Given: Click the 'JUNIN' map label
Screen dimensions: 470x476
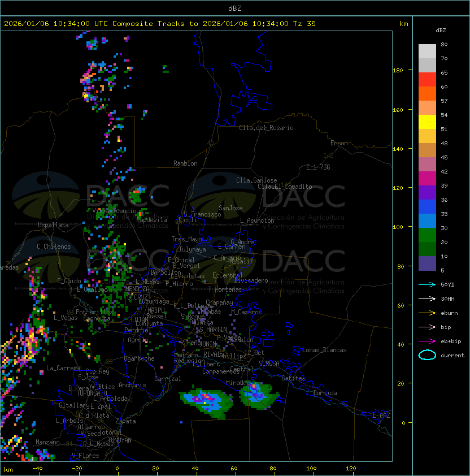Looking at the screenshot, I should pos(208,344).
